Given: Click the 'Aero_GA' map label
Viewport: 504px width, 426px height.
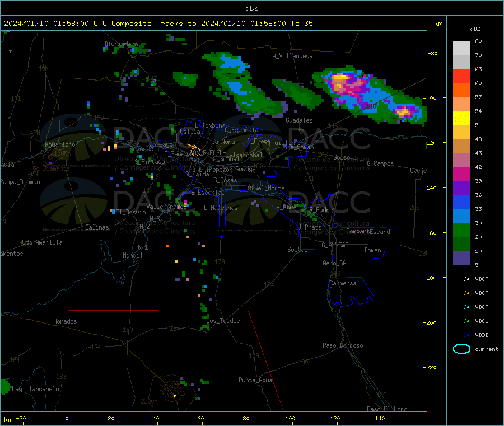Looking at the screenshot, I should pos(335,263).
